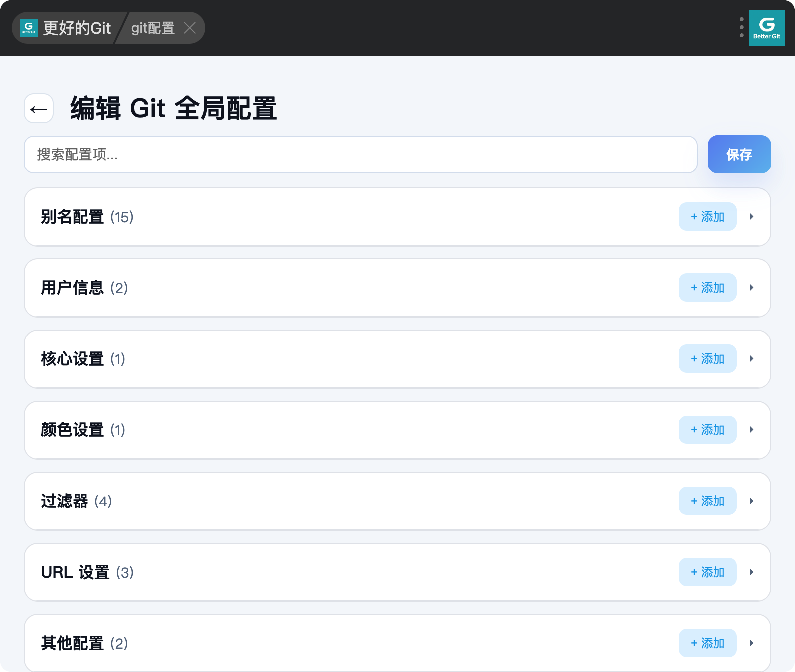
Task: Switch to the 更好的Git tab
Action: pyautogui.click(x=66, y=28)
